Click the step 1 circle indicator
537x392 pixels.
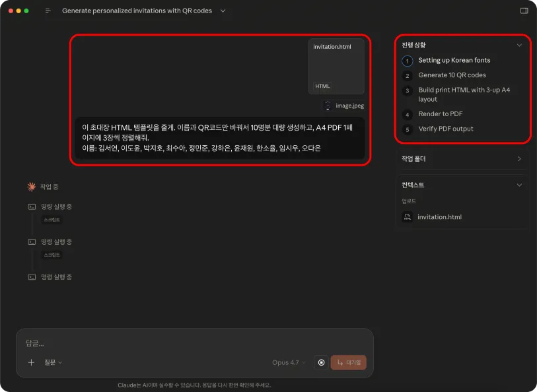click(407, 61)
